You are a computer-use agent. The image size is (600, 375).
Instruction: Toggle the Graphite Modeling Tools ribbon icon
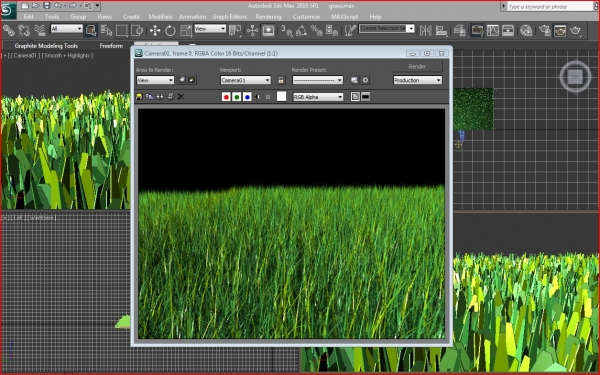pos(477,30)
